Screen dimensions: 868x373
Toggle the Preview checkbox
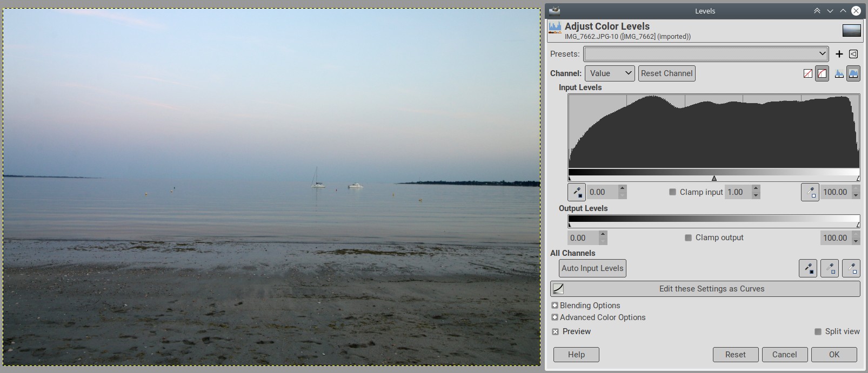coord(556,331)
